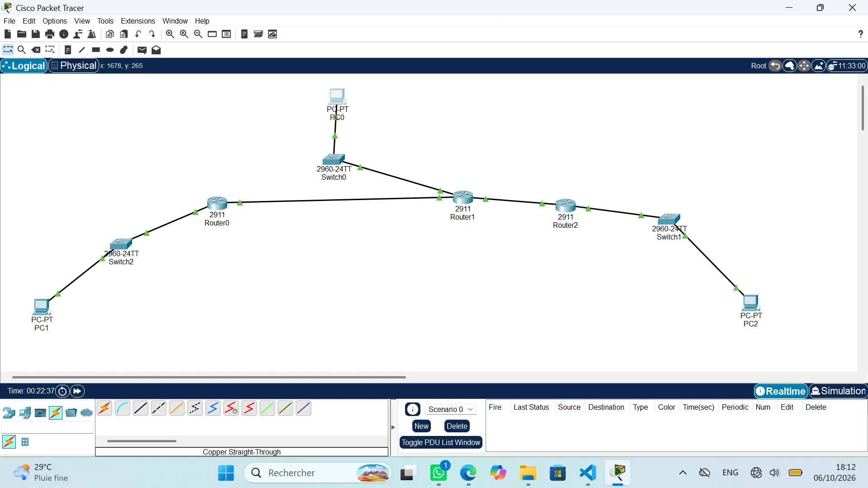Select End Devices category icon
This screenshot has height=488, width=868.
tap(25, 412)
